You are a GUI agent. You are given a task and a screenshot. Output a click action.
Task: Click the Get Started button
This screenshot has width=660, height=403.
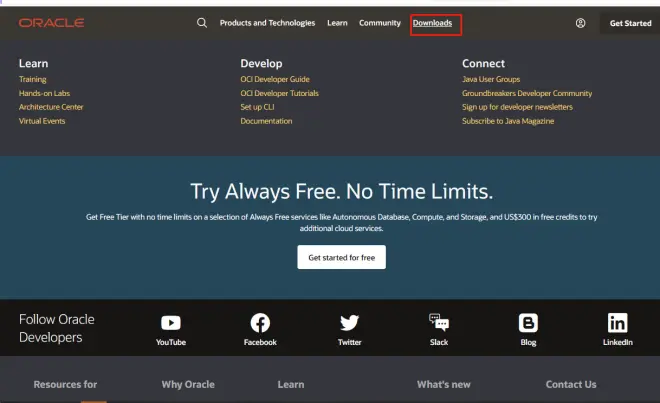630,23
